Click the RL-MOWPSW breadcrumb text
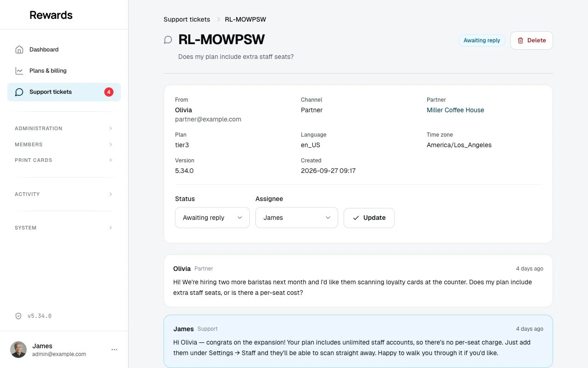 (x=245, y=19)
